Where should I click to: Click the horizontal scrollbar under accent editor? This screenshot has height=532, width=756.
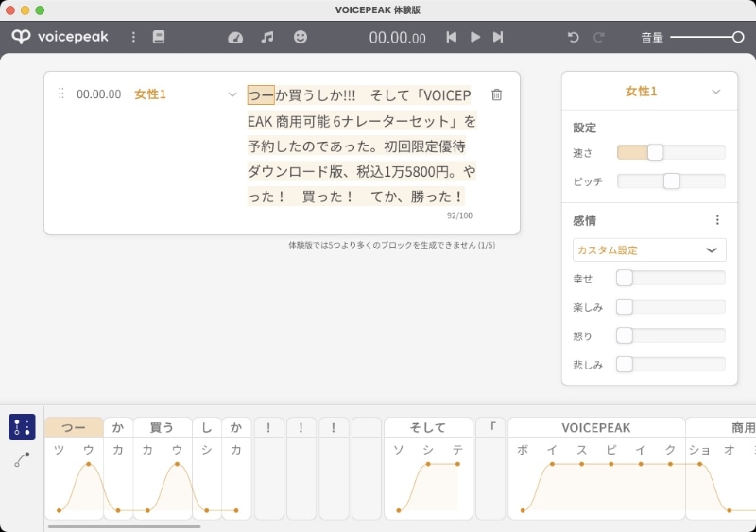coord(125,526)
